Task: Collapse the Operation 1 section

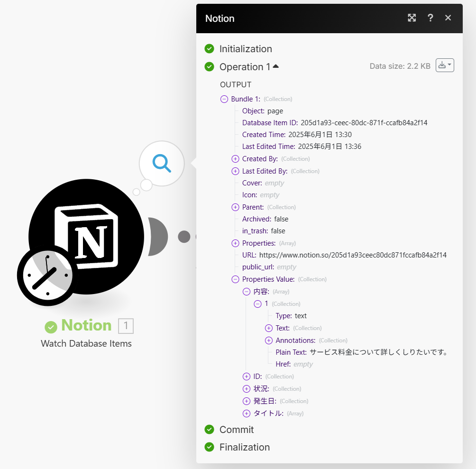Action: tap(275, 66)
